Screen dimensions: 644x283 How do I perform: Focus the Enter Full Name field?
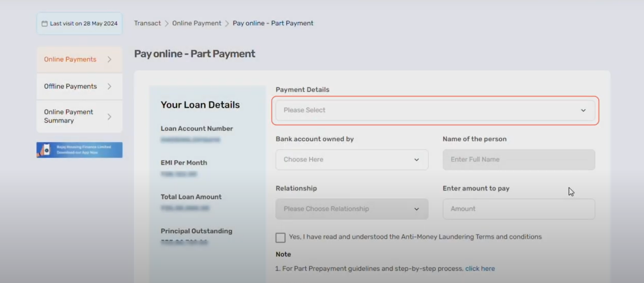pos(519,160)
